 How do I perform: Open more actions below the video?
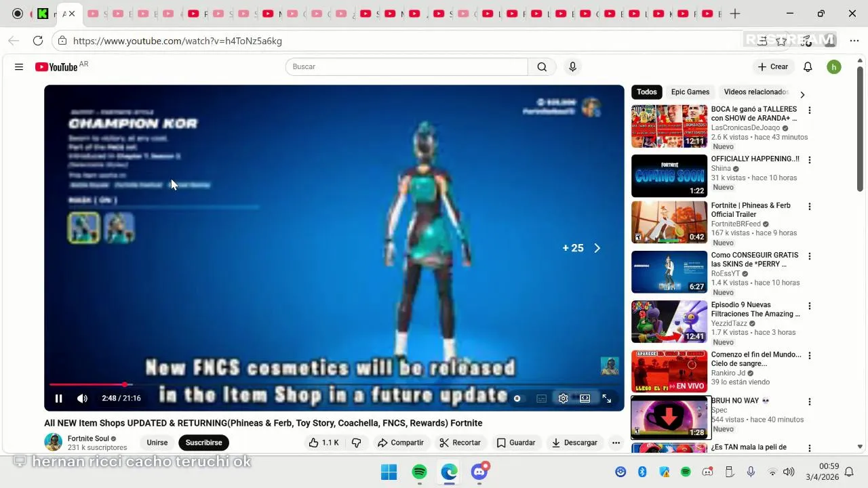[616, 443]
